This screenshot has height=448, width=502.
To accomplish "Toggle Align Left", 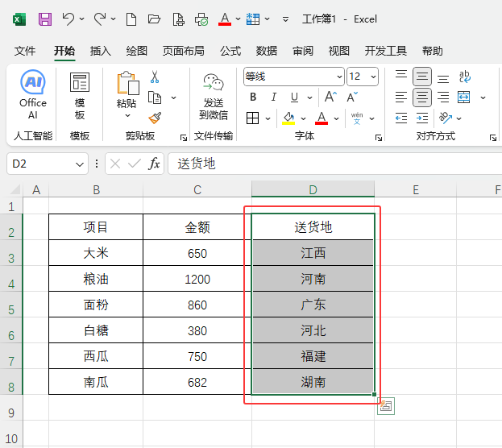I will tap(401, 97).
